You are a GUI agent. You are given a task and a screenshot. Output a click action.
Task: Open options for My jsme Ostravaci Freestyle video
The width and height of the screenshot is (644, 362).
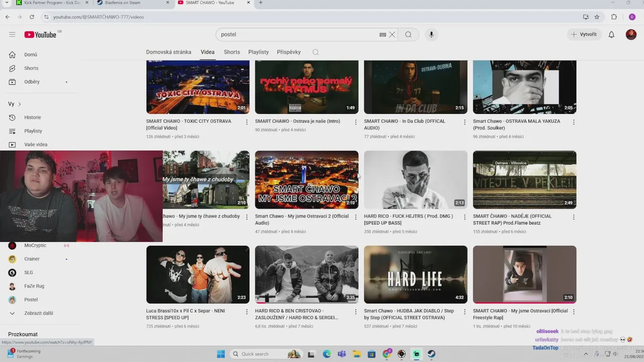(574, 312)
